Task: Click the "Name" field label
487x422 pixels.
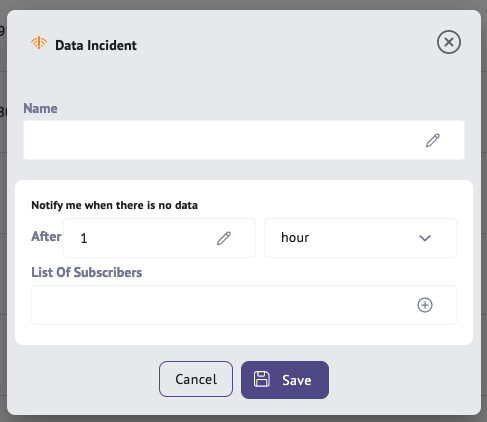Action: pos(40,109)
